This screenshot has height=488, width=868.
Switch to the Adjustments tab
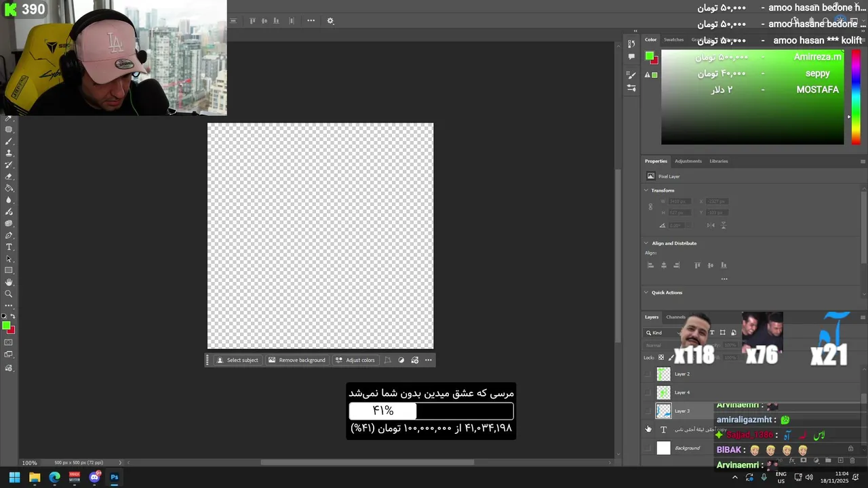click(x=688, y=161)
